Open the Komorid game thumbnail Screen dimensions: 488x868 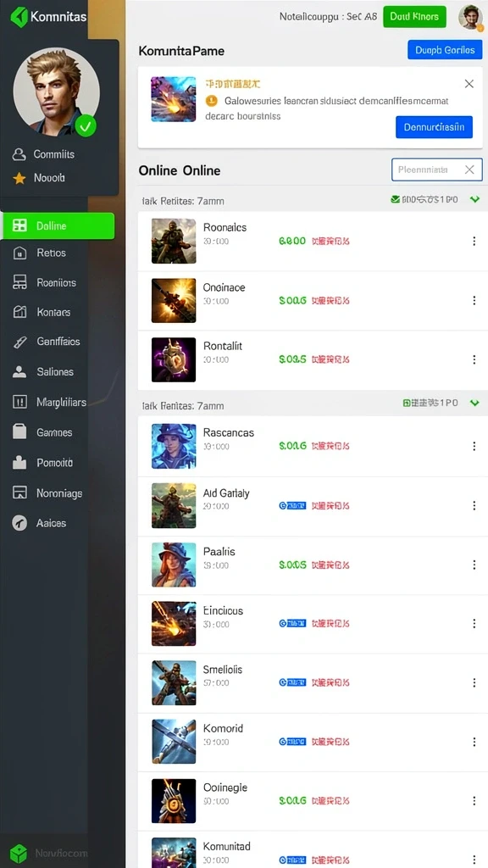(174, 742)
